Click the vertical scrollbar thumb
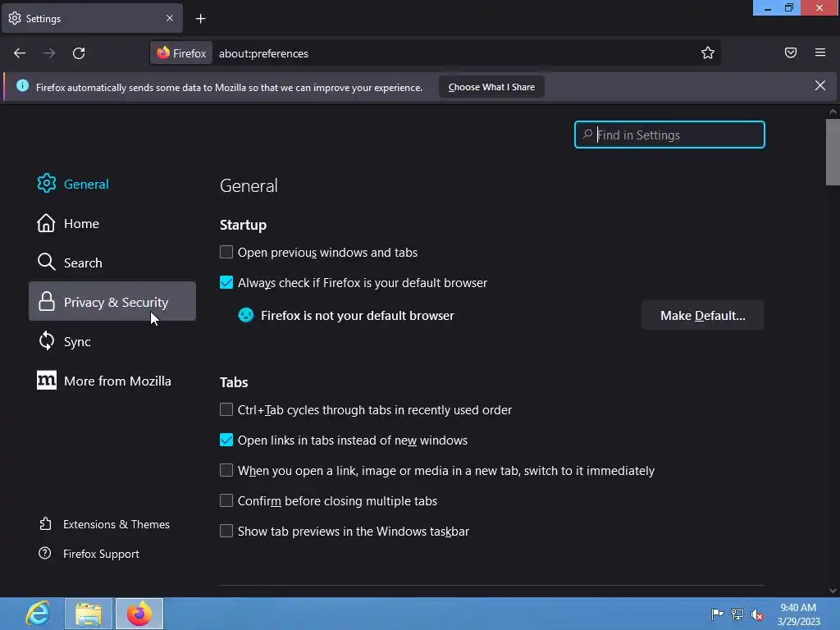 833,152
